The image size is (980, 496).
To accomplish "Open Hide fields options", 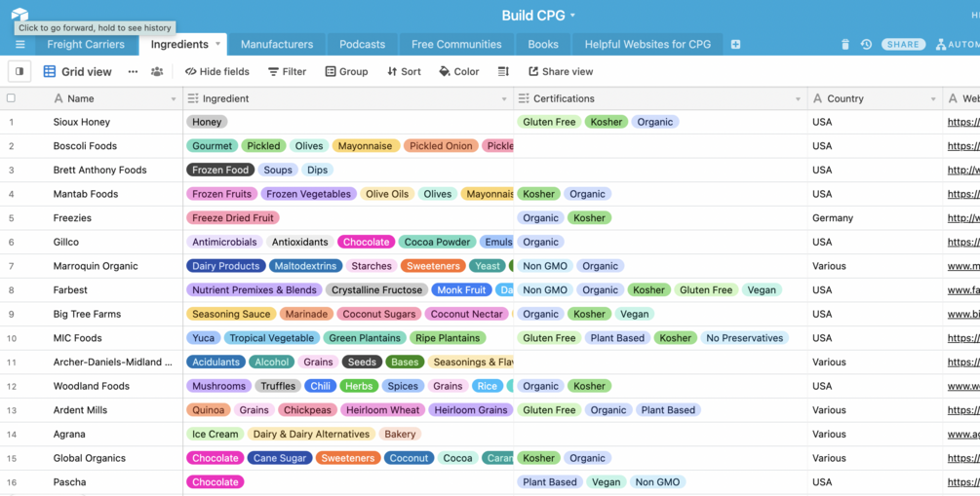I will coord(216,71).
